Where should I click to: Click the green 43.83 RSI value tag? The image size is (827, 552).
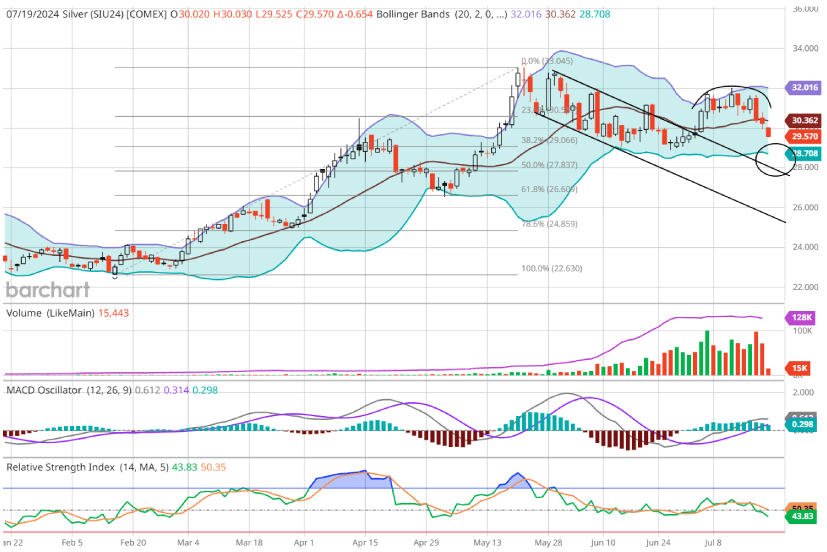[806, 517]
